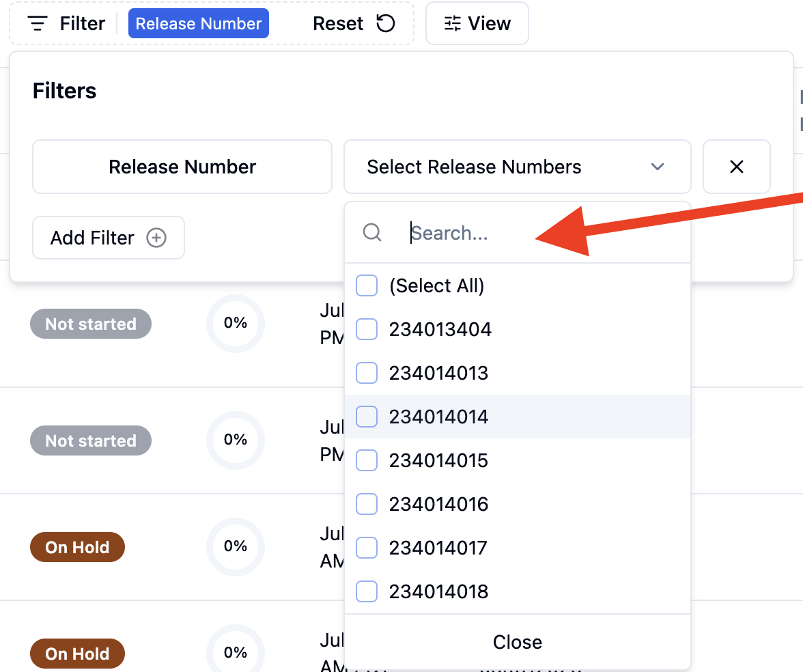Screen dimensions: 803x672
Task: Select release number 234014014 checkbox
Action: click(367, 417)
